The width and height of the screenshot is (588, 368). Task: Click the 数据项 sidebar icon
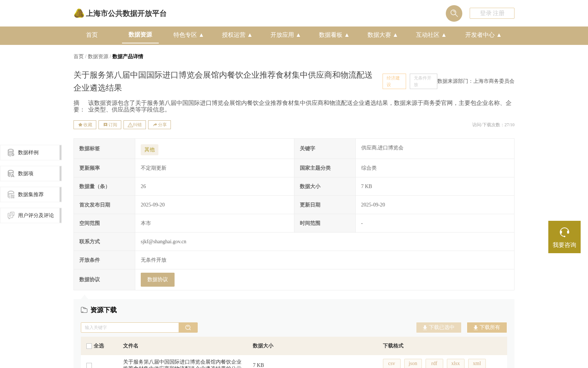pyautogui.click(x=11, y=173)
